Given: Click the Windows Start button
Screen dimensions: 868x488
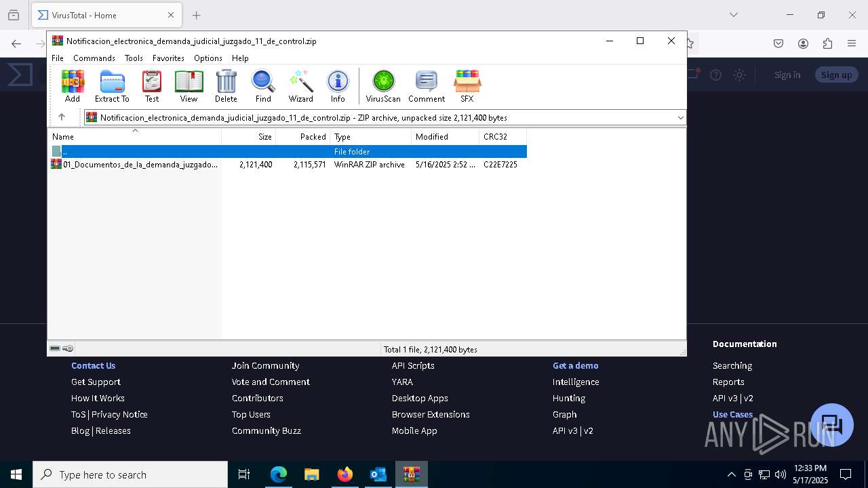Looking at the screenshot, I should pos(16,474).
